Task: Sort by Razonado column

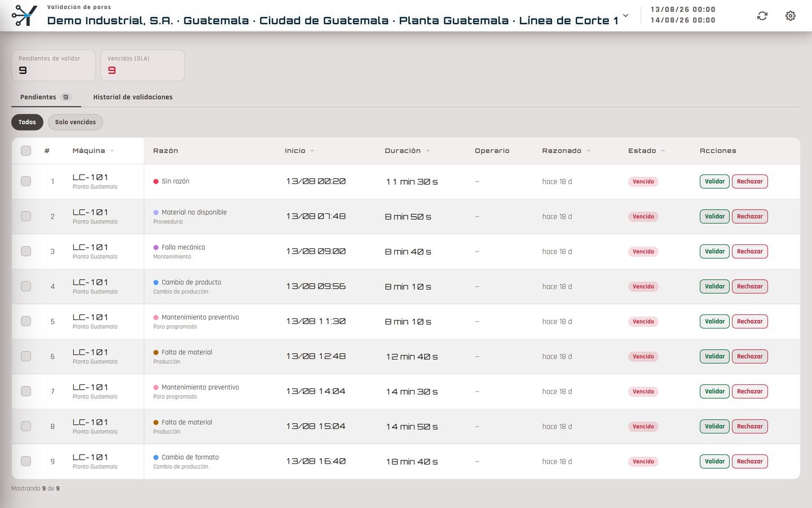Action: (566, 151)
